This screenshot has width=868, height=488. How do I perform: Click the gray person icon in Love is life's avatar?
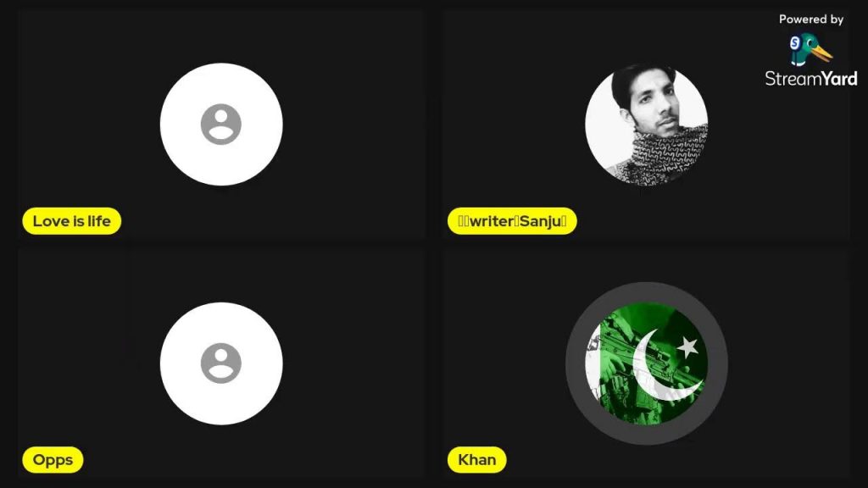tap(221, 124)
